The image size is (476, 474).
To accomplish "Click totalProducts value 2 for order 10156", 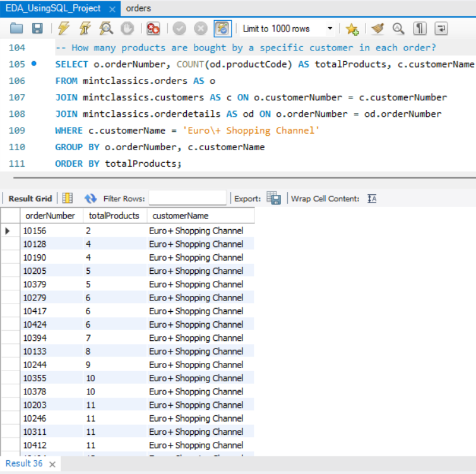I will [115, 230].
